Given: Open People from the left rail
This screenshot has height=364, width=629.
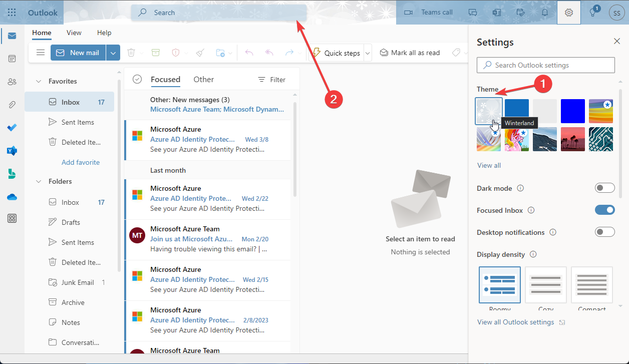Looking at the screenshot, I should [12, 82].
